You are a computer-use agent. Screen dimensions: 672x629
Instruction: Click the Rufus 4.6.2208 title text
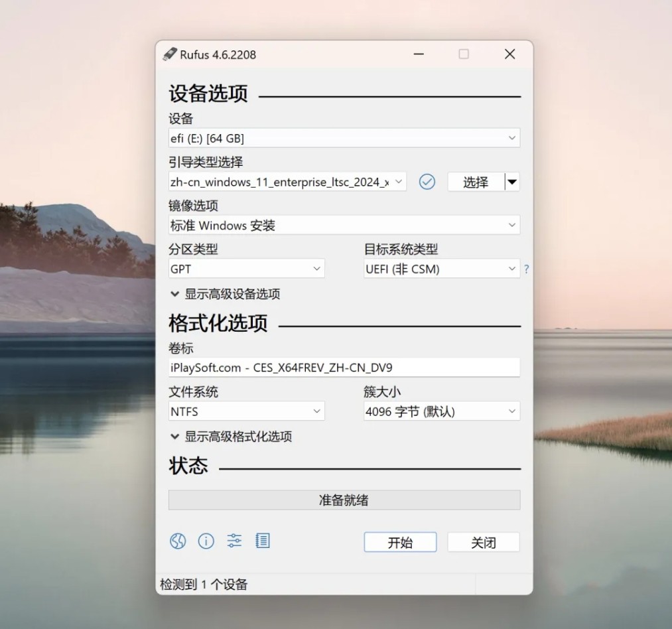click(218, 55)
